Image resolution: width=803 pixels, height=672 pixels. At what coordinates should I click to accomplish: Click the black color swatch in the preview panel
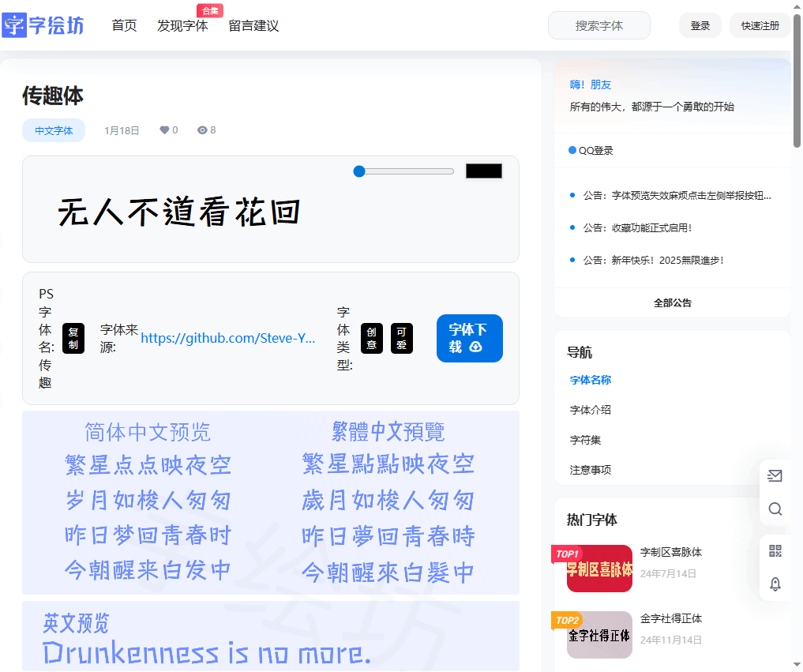click(x=483, y=171)
